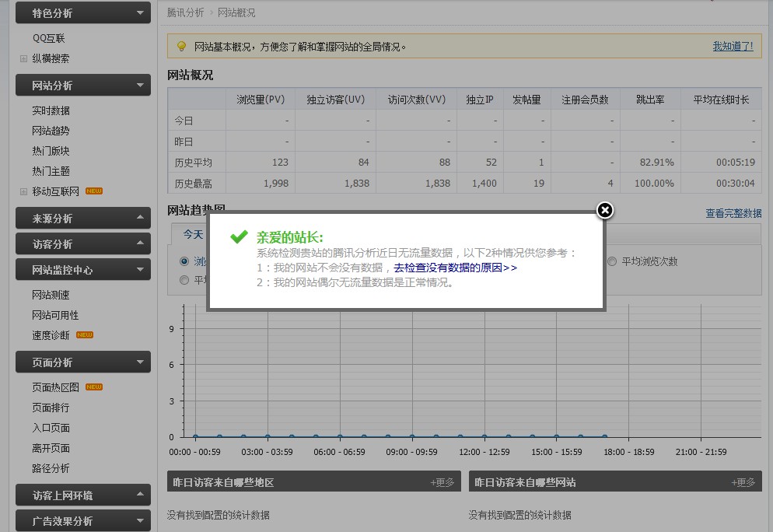Click chart data point at 15:00 - 15:59

click(557, 437)
